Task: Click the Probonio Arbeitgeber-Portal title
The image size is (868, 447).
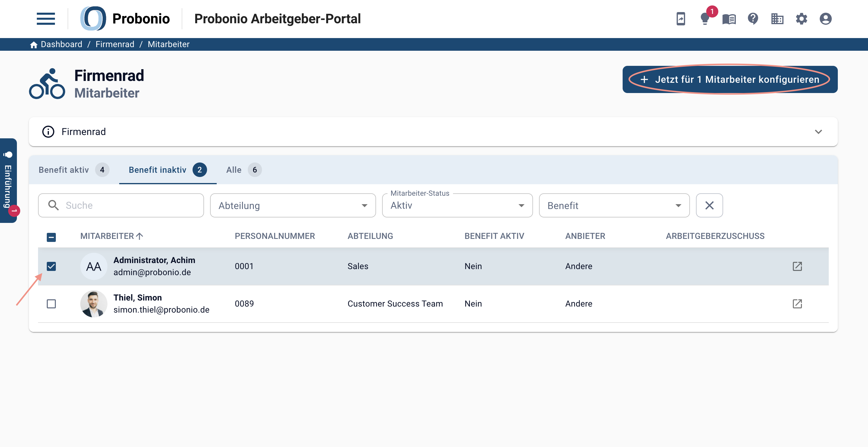Action: (x=278, y=18)
